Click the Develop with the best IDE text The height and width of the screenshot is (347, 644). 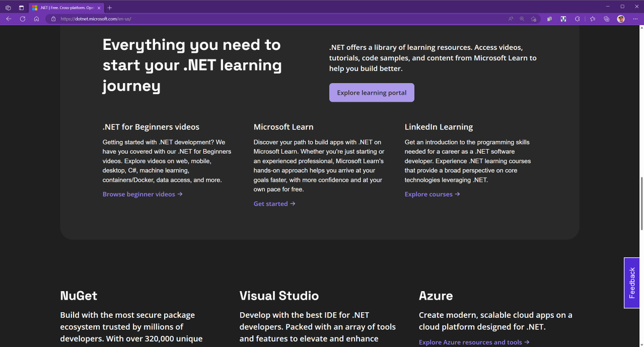(x=318, y=327)
